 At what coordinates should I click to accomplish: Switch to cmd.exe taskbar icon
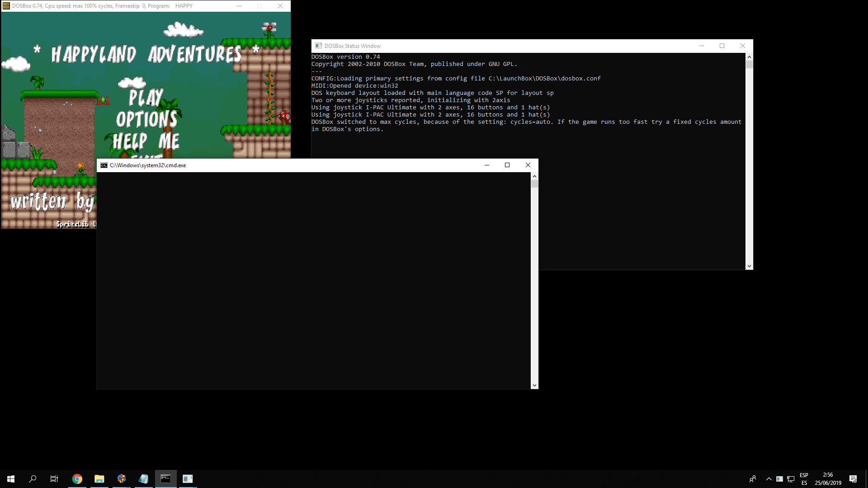(166, 479)
